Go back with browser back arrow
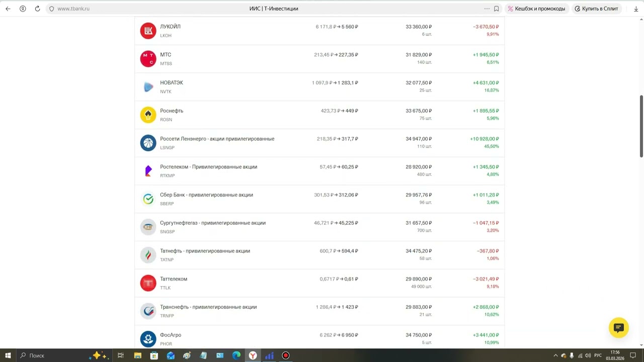This screenshot has width=644, height=362. tap(8, 9)
